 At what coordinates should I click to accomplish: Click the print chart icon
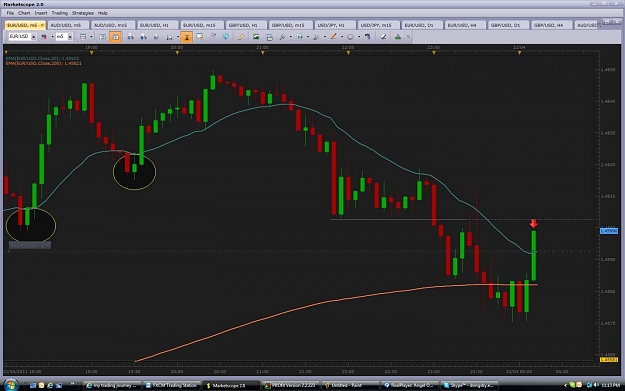[269, 37]
